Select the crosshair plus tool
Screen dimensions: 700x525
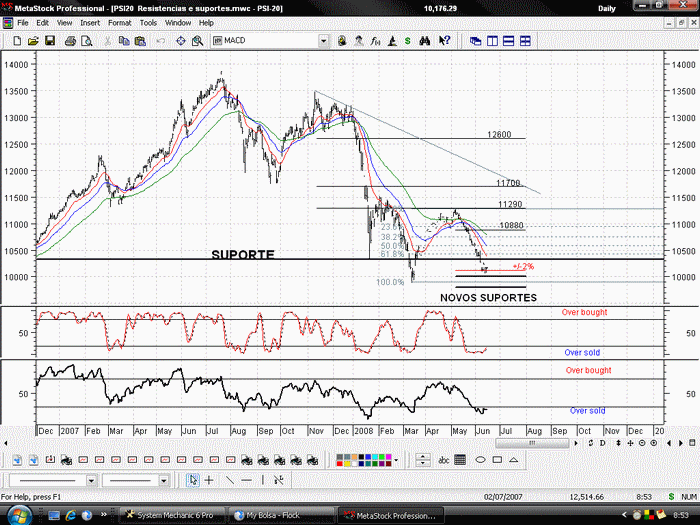coord(209,480)
